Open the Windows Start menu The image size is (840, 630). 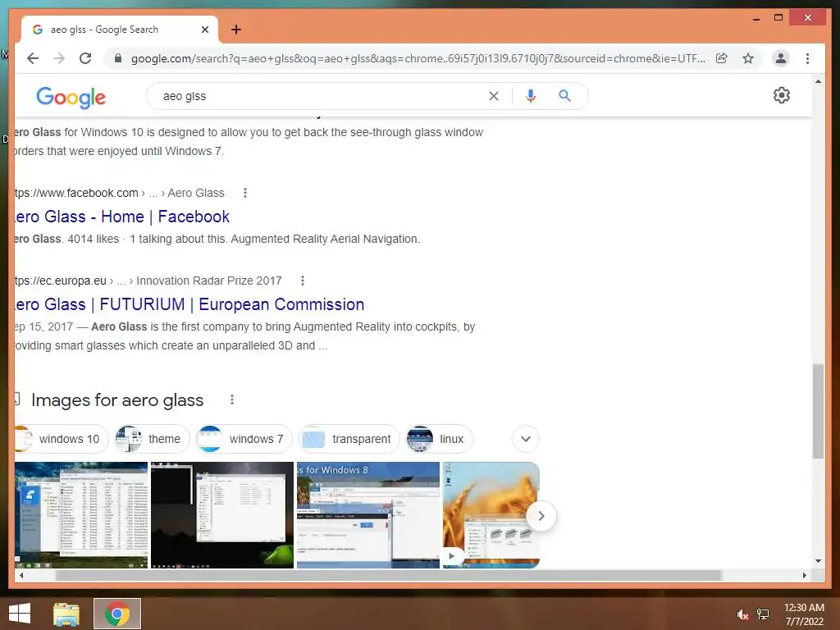(20, 614)
